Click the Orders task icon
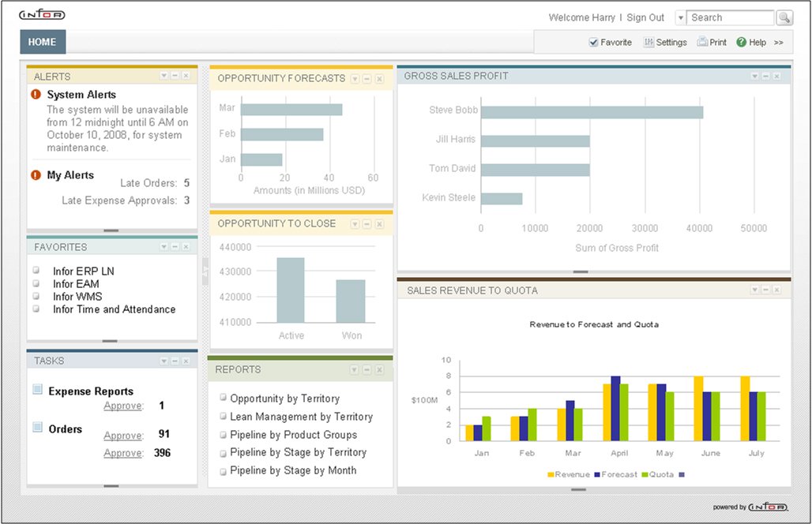The width and height of the screenshot is (812, 524). pos(37,427)
